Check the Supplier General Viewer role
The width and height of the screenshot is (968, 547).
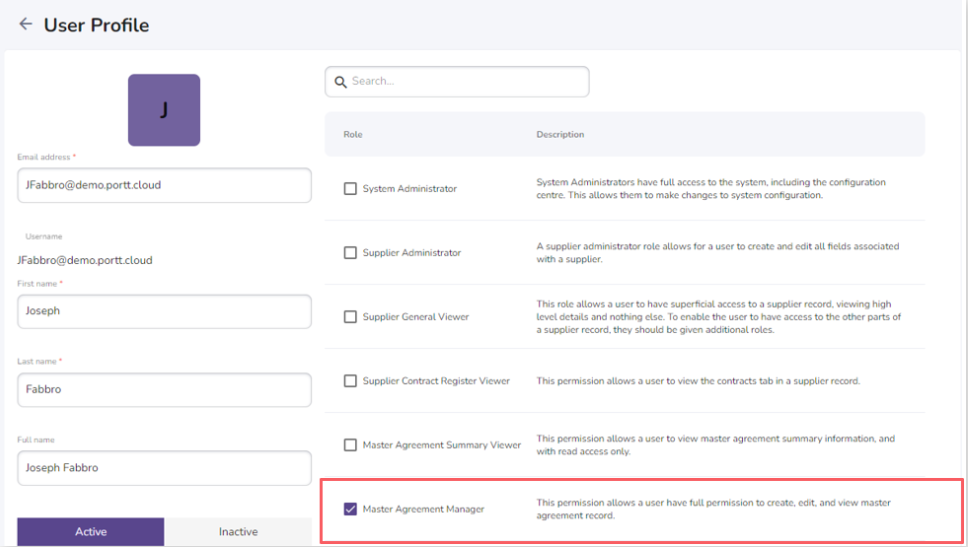coord(350,317)
